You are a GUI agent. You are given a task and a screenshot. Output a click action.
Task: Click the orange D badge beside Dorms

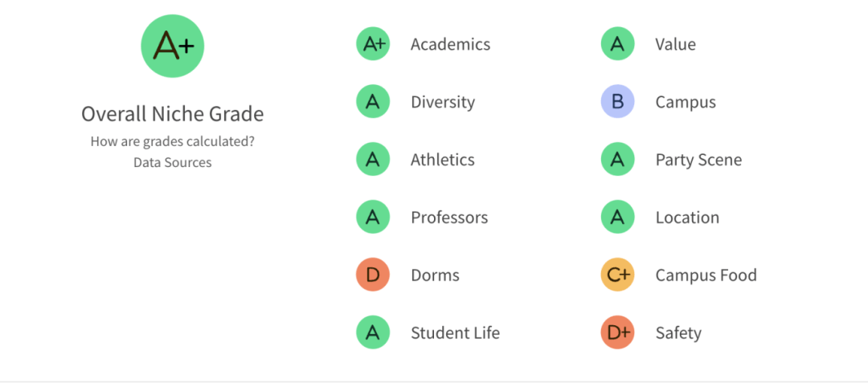[x=373, y=275]
